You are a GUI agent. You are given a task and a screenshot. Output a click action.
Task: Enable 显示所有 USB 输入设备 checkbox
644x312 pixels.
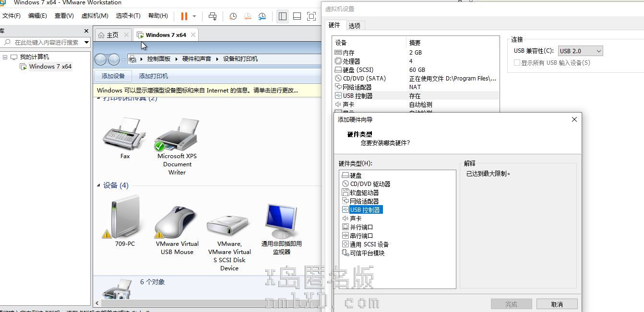point(517,63)
